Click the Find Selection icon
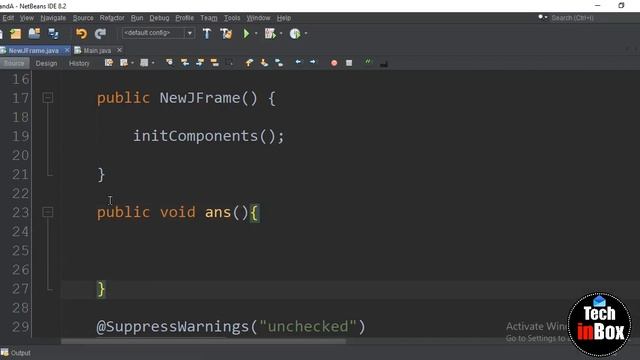The height and width of the screenshot is (360, 640). [x=169, y=63]
